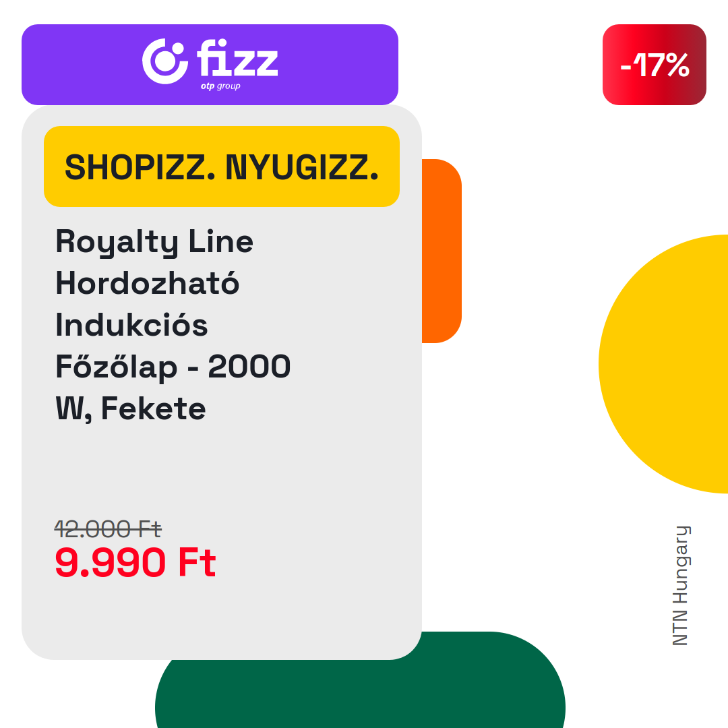728x728 pixels.
Task: Click the Hordozható text line
Action: (x=147, y=282)
